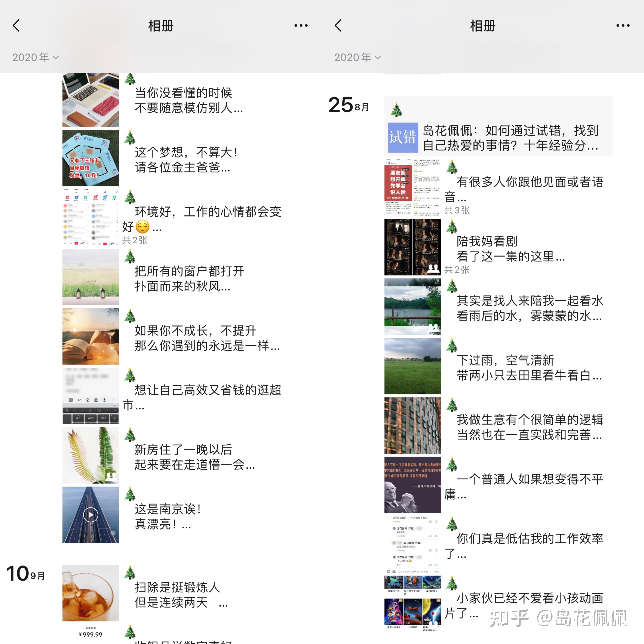This screenshot has width=644, height=644.
Task: Tap the 10 9月 date label
Action: pyautogui.click(x=26, y=574)
